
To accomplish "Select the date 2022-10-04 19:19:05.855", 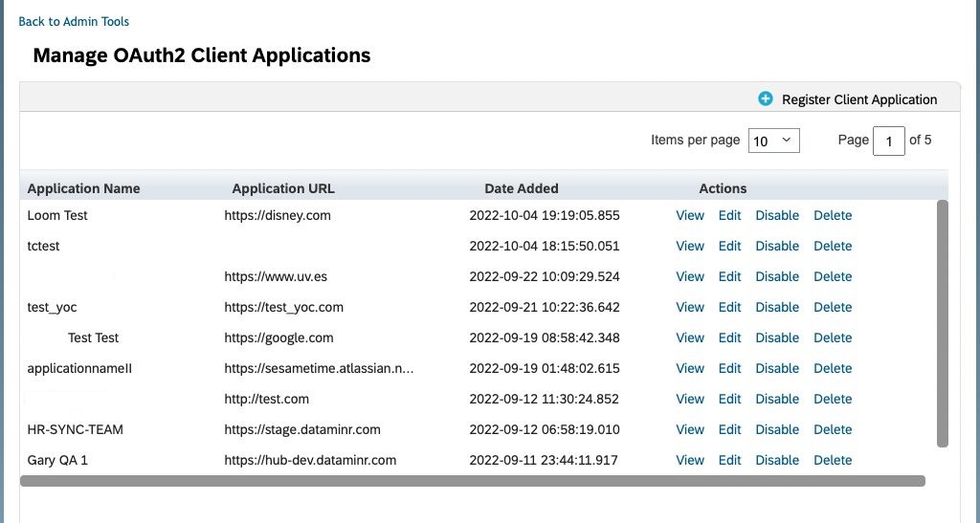I will point(545,215).
